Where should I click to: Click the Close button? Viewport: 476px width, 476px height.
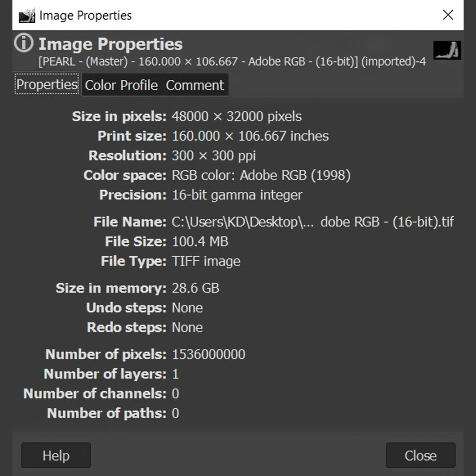(420, 455)
